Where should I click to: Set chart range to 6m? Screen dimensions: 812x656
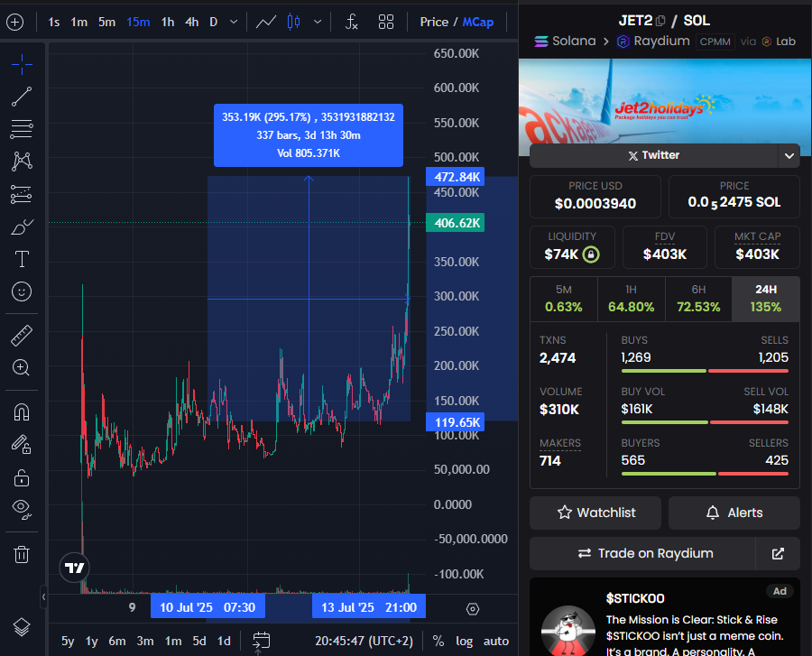117,641
